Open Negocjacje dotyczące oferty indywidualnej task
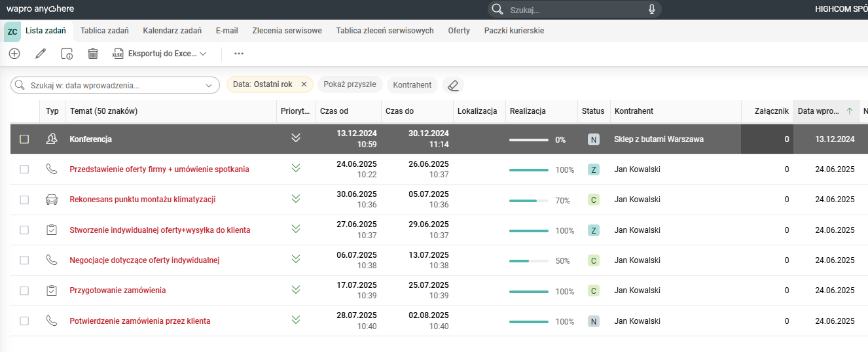The image size is (868, 352). tap(145, 260)
